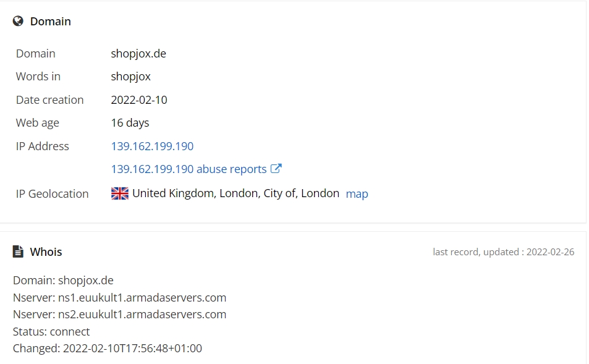Click the Status: connect line

click(x=51, y=331)
